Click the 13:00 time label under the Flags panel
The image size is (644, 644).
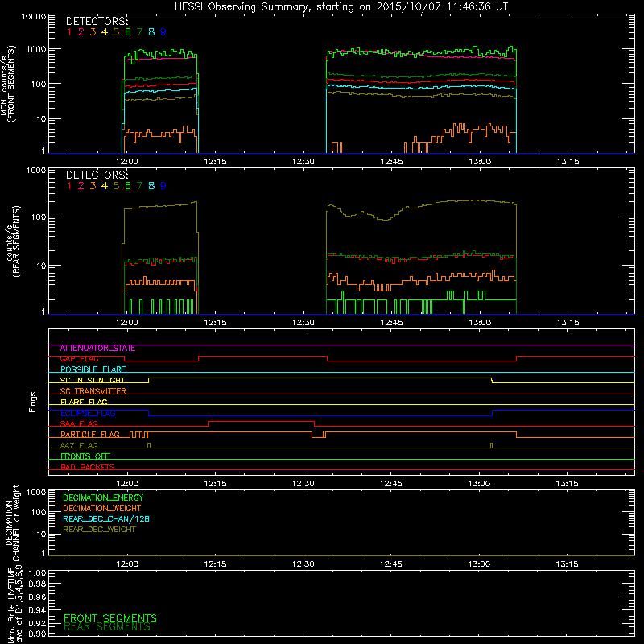click(x=479, y=484)
